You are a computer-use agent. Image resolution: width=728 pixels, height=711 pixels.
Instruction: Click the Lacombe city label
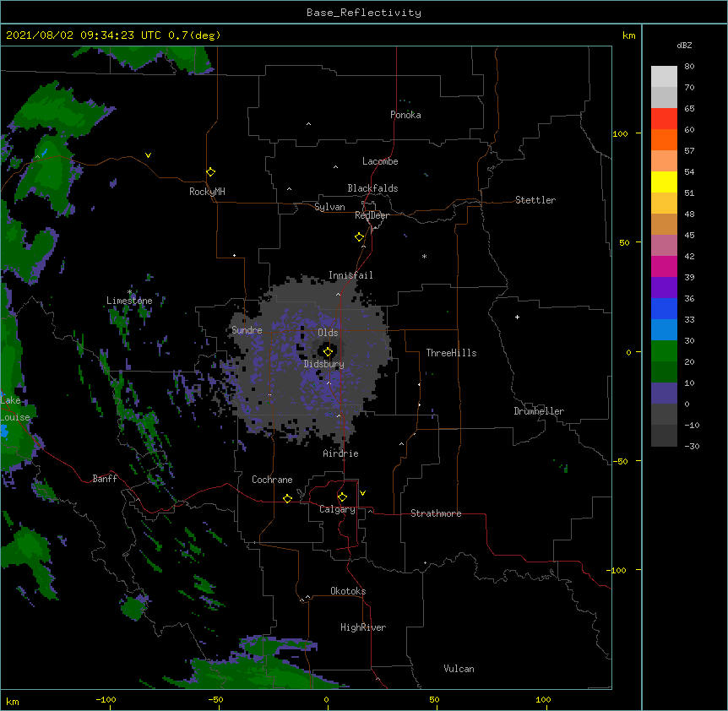[x=380, y=161]
